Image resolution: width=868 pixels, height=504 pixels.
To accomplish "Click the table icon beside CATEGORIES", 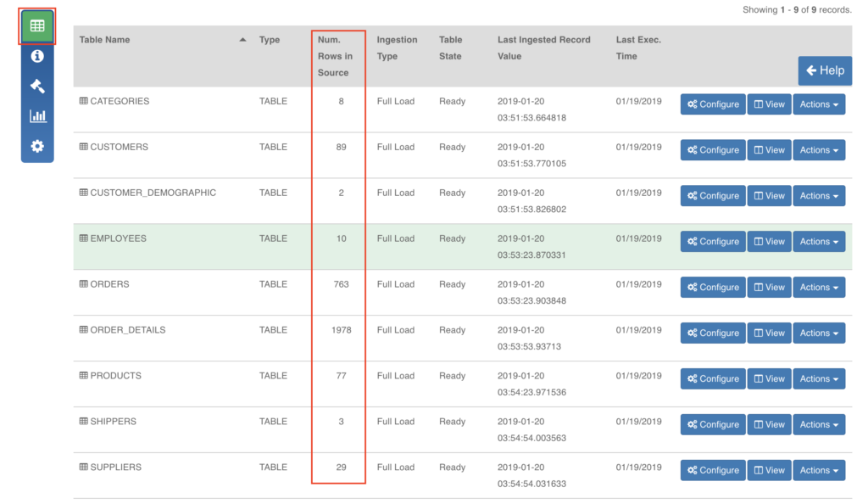I will 84,101.
